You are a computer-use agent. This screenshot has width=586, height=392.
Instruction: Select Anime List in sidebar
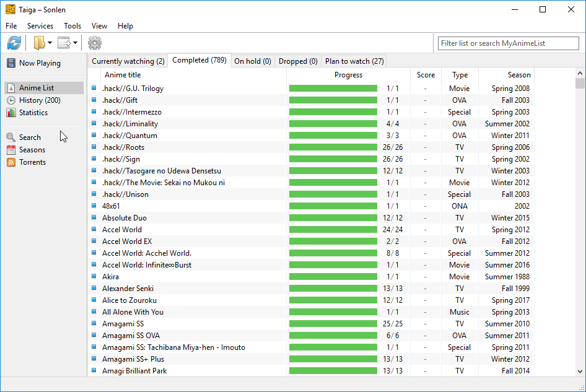pyautogui.click(x=44, y=88)
